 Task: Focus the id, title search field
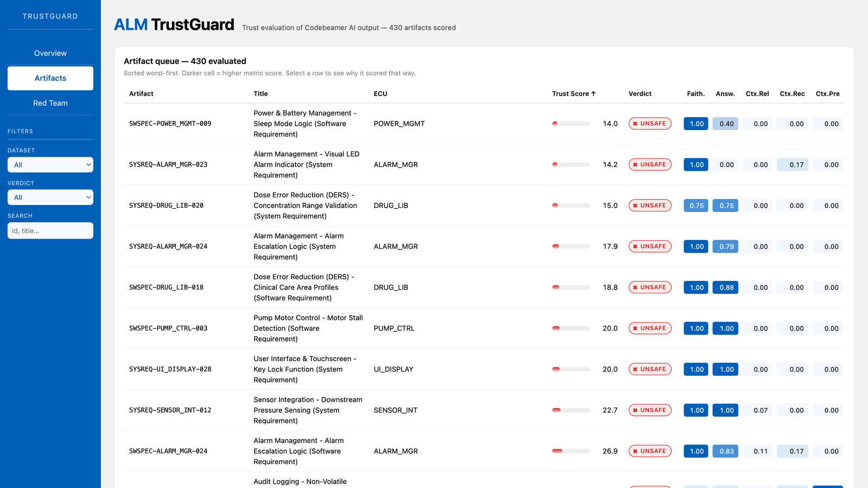pos(50,230)
